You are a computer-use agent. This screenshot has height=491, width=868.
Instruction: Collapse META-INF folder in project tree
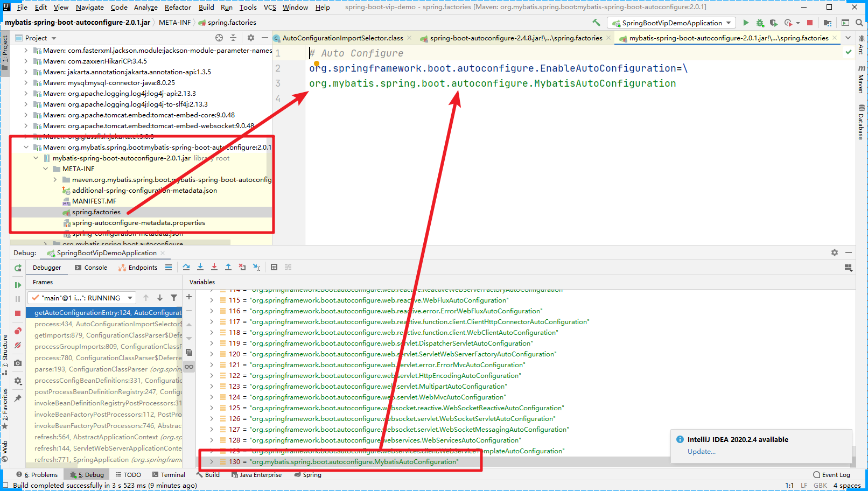point(46,169)
